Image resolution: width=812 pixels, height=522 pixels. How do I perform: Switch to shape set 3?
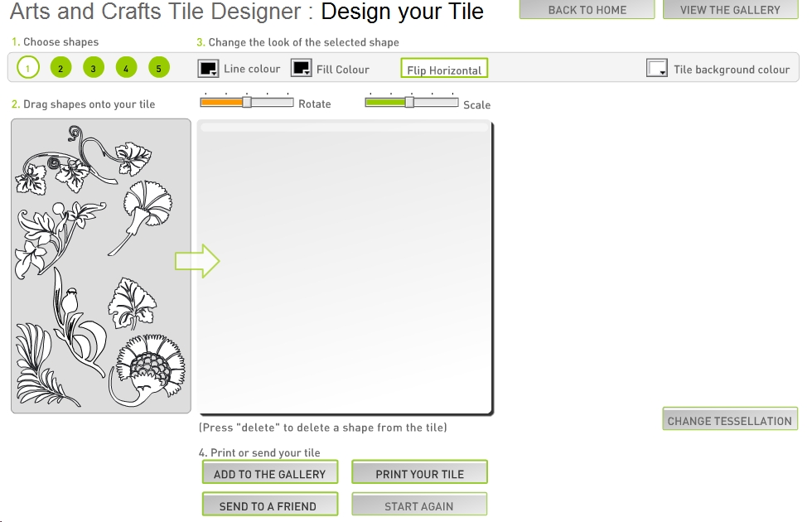[94, 68]
